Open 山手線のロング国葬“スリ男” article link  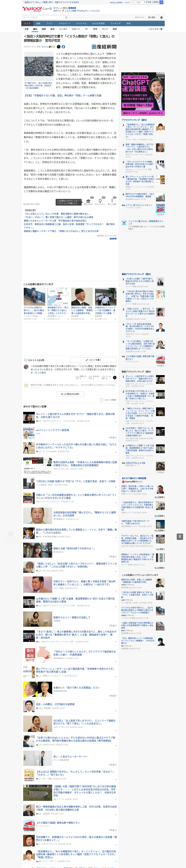click(75, 600)
